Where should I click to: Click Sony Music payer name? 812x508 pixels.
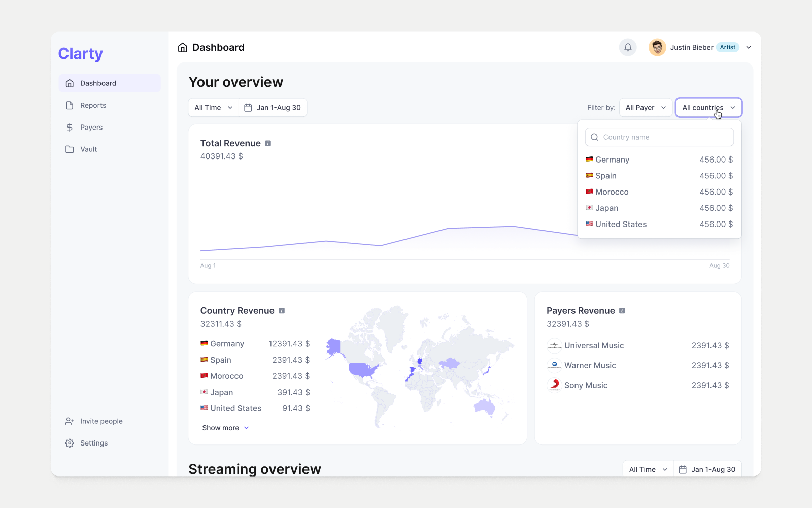pyautogui.click(x=586, y=385)
